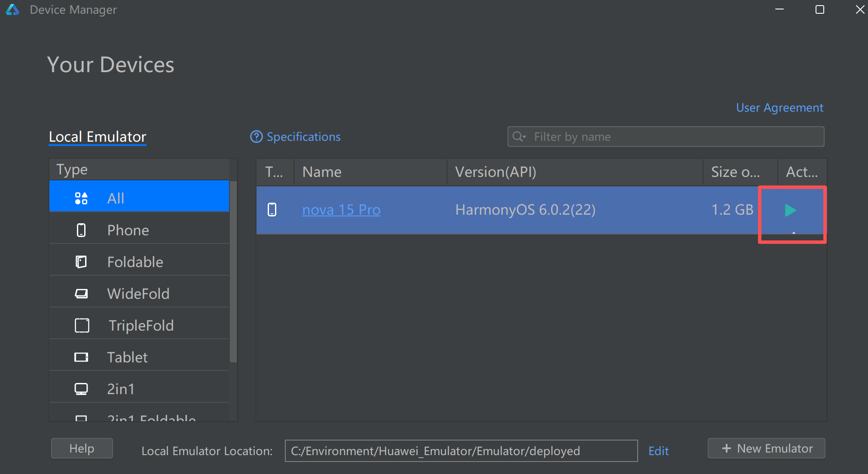The height and width of the screenshot is (474, 868).
Task: Click the Help button
Action: (82, 448)
